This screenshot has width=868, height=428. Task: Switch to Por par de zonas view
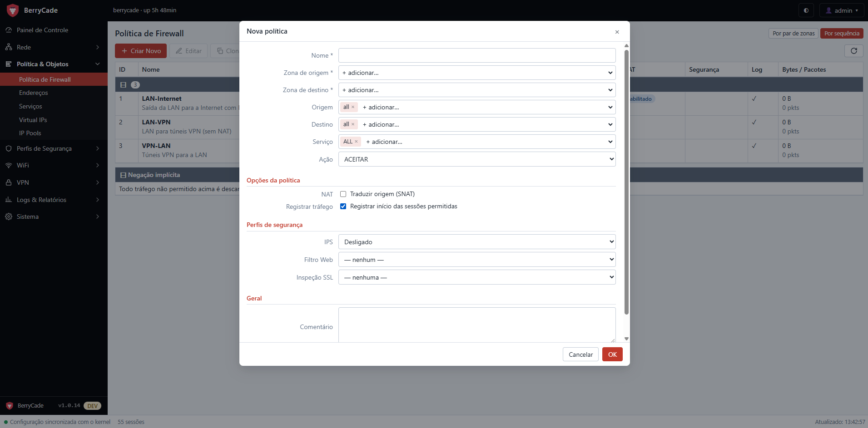pos(794,33)
